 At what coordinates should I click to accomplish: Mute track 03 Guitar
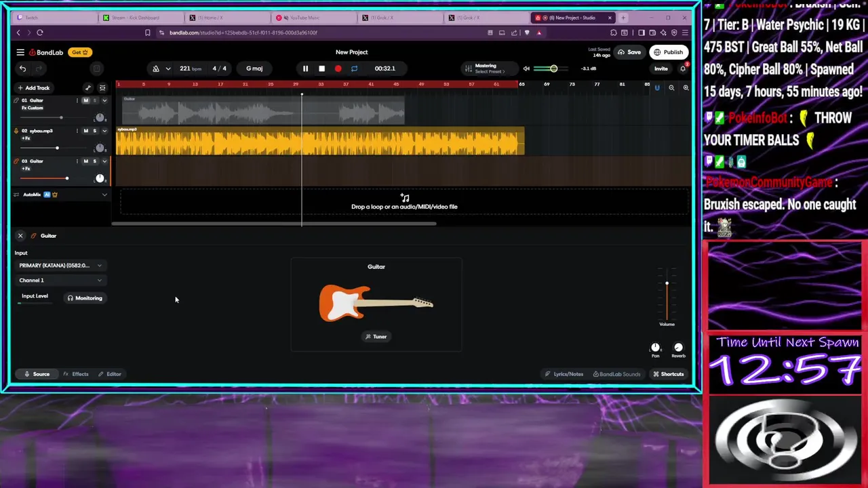point(85,161)
